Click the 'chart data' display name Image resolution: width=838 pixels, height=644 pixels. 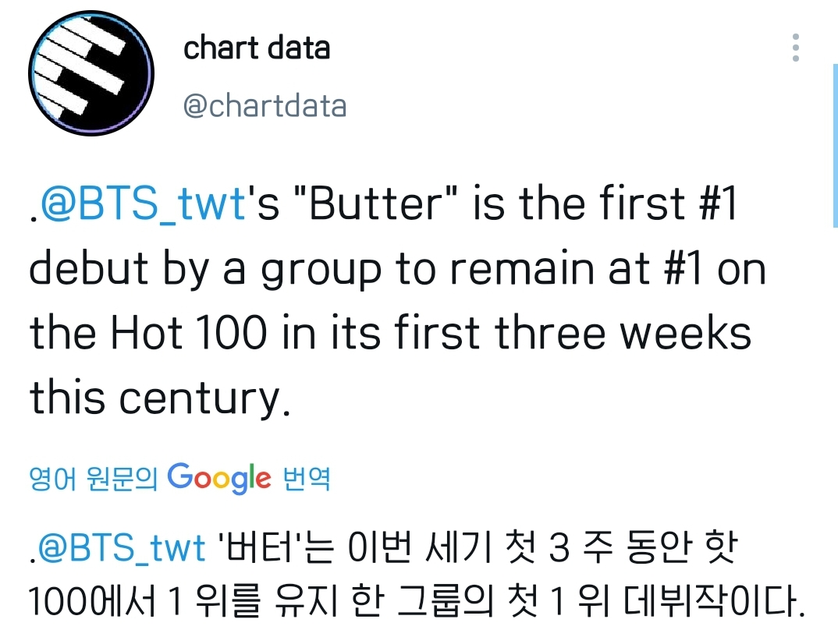(x=257, y=48)
